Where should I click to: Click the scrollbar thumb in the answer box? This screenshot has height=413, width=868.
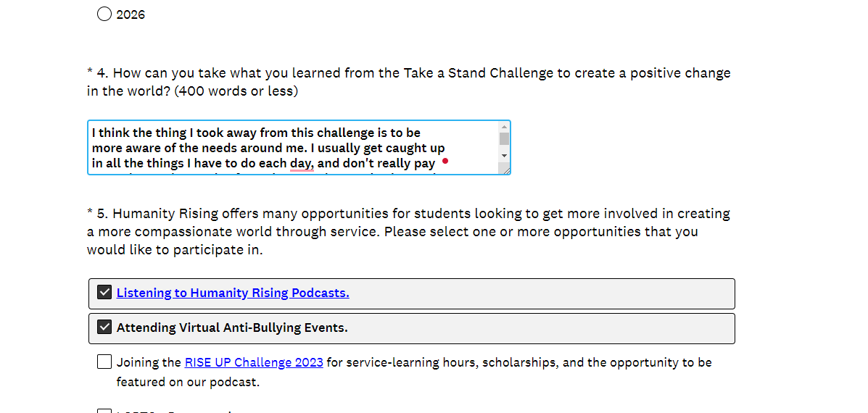pyautogui.click(x=504, y=139)
